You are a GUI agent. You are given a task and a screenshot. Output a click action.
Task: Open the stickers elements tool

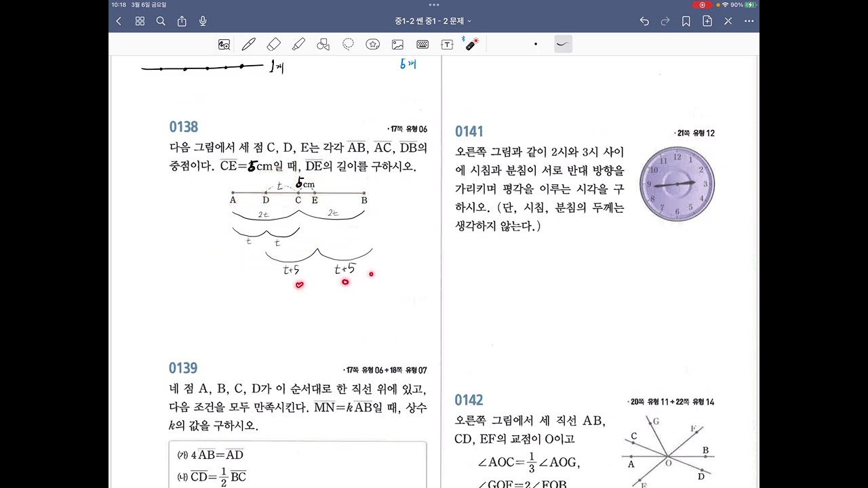click(x=372, y=44)
